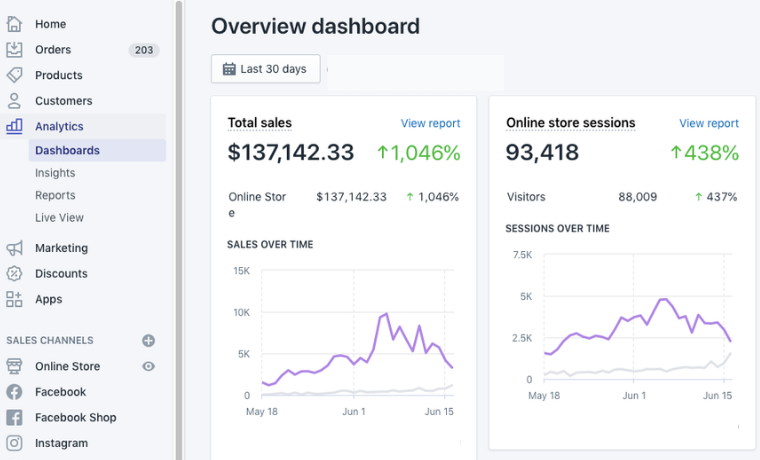Click the Marketing megaphone icon
Screen dimensions: 760x460
click(14, 248)
